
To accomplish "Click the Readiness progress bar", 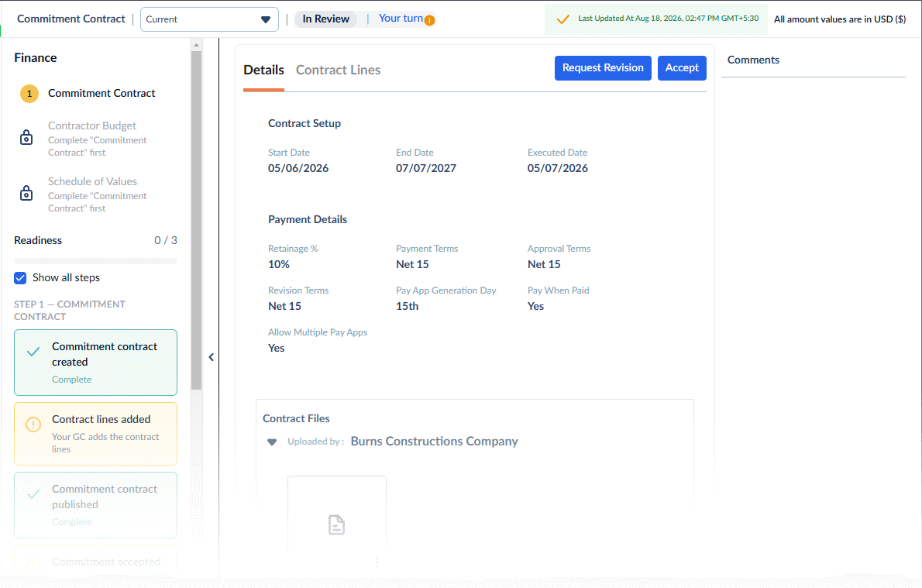I will tap(95, 260).
